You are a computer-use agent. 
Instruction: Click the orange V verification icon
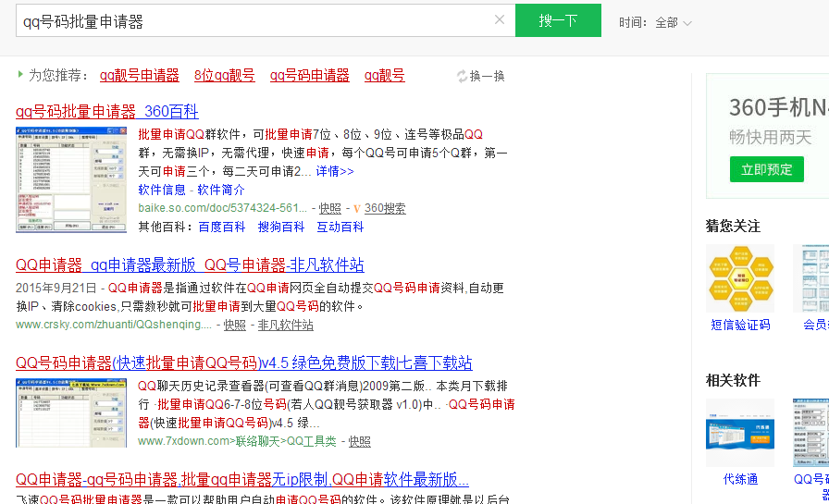(357, 209)
